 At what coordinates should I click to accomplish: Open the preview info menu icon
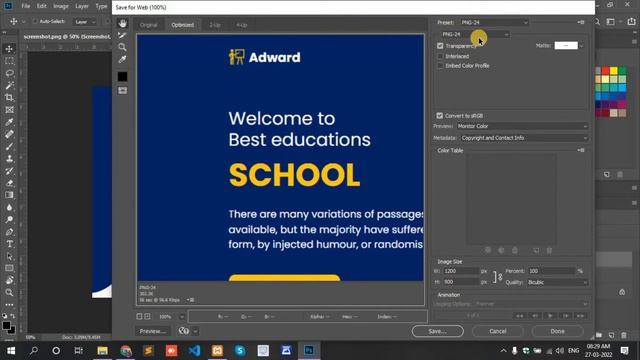tap(191, 300)
